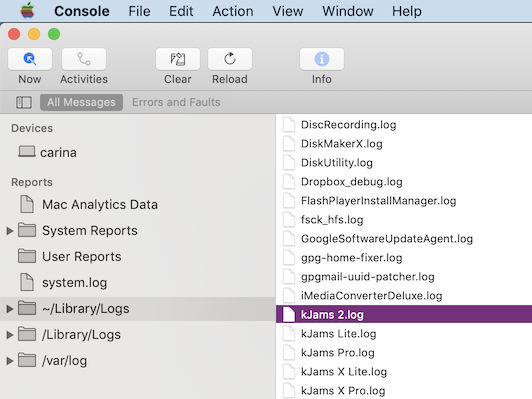Click the DiscRecording.log file icon
The width and height of the screenshot is (532, 399).
[x=289, y=124]
